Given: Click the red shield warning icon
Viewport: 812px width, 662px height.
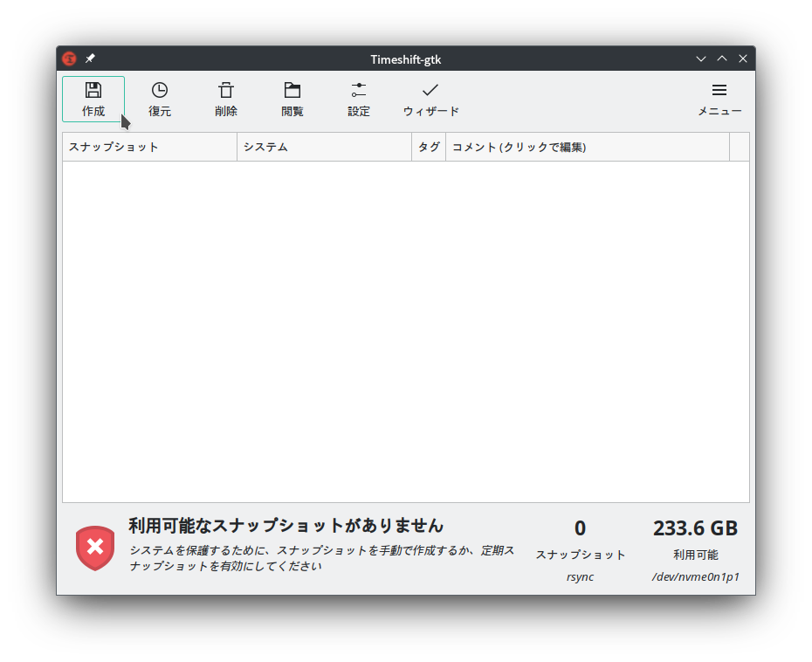Looking at the screenshot, I should [x=95, y=548].
